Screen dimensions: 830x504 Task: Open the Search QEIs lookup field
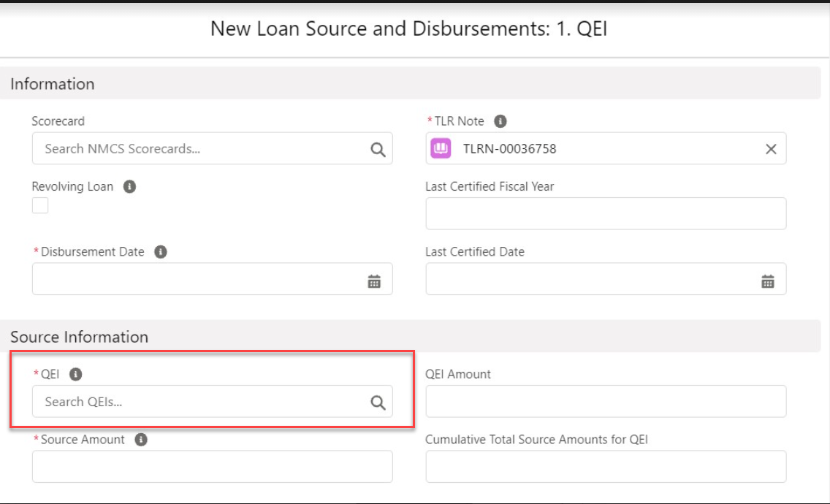click(197, 402)
